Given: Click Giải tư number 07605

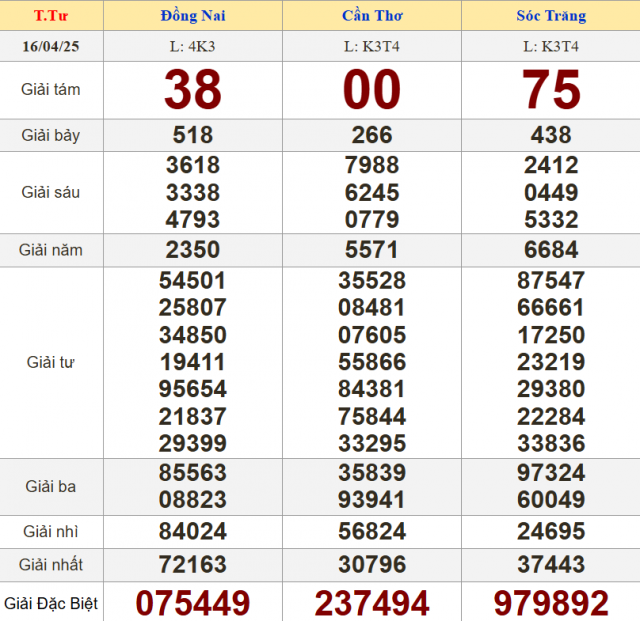Looking at the screenshot, I should (x=372, y=335).
